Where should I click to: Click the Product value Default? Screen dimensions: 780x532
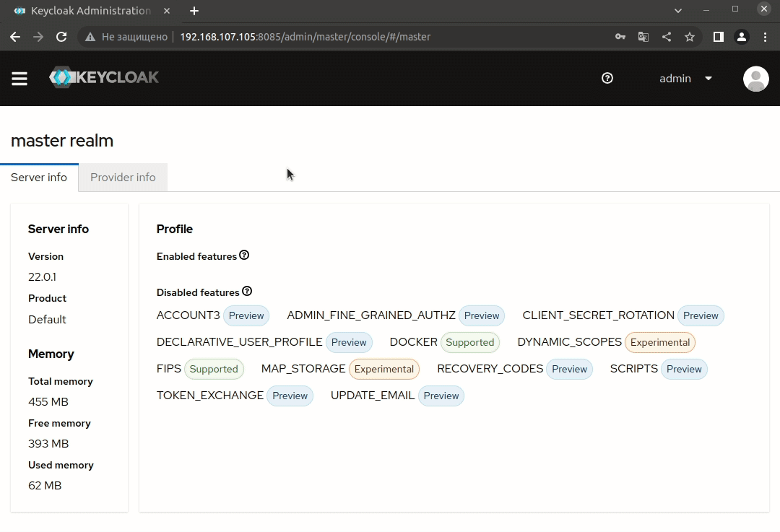pos(47,320)
